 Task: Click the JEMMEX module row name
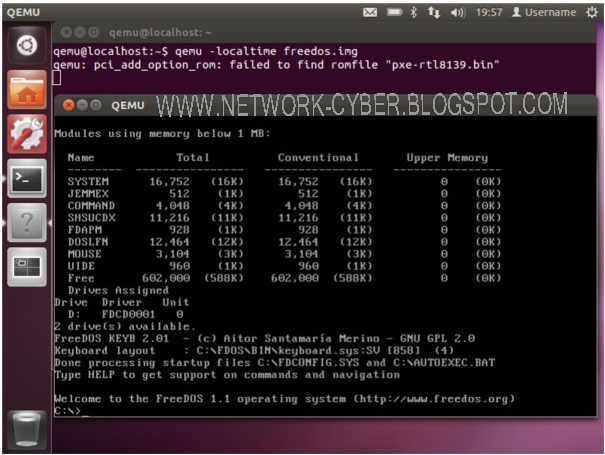88,193
